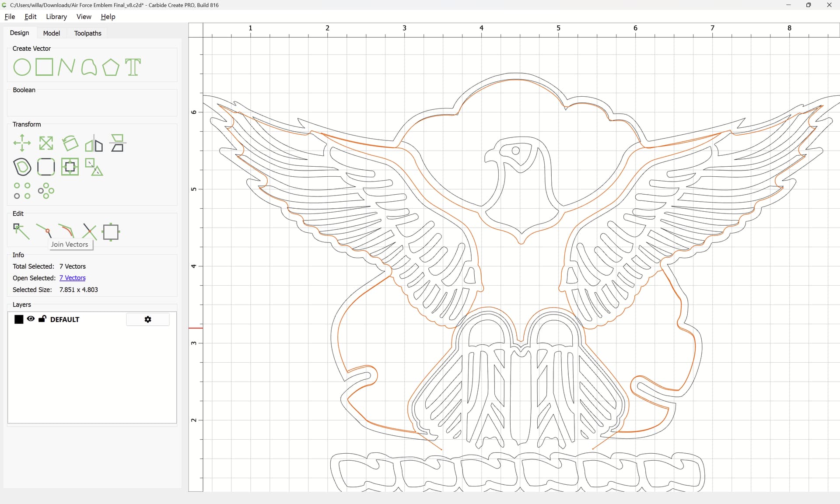This screenshot has width=840, height=504.
Task: Open the Edit menu
Action: tap(30, 17)
